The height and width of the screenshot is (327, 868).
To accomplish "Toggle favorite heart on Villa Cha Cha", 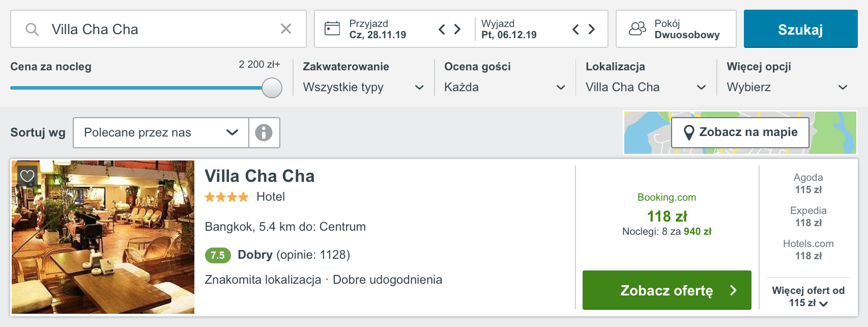I will [27, 176].
